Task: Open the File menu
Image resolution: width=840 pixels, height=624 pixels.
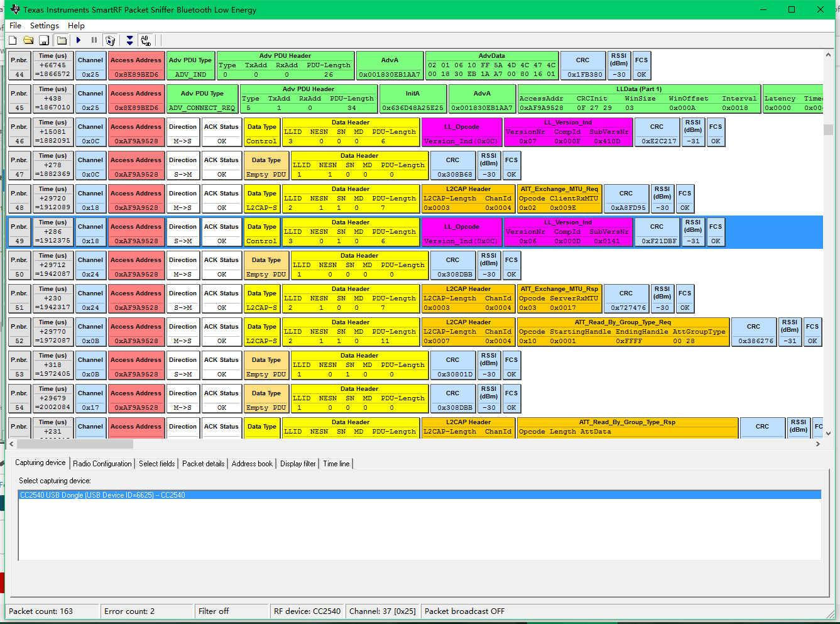Action: pyautogui.click(x=16, y=26)
